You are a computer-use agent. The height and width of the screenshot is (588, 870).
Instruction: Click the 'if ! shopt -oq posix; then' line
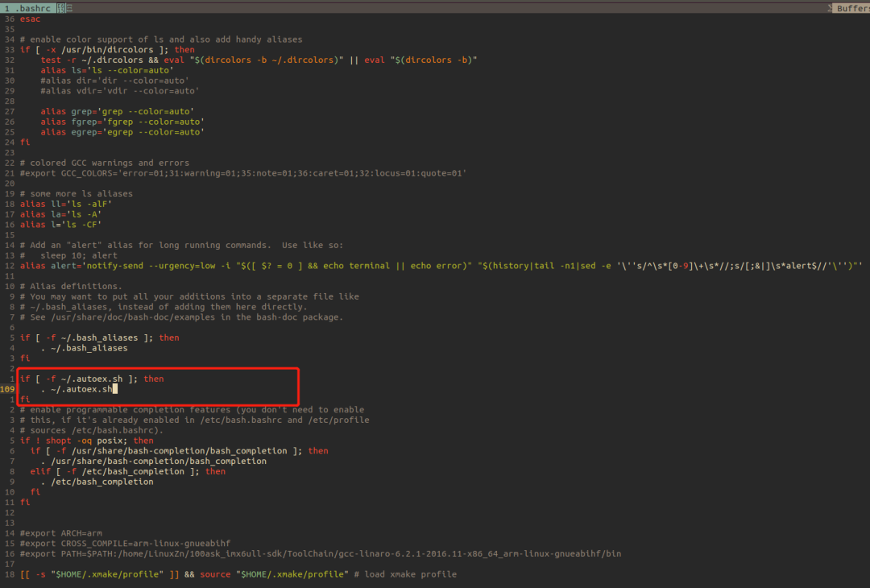[86, 441]
